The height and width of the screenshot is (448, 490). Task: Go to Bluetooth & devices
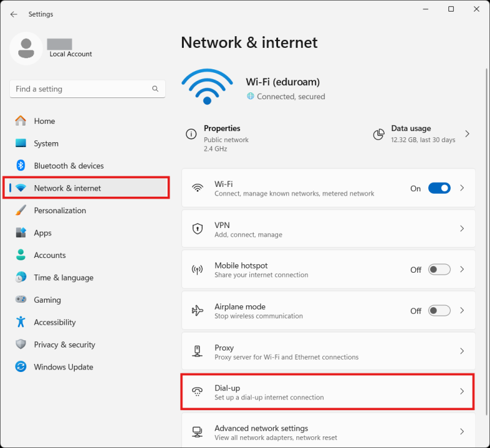(x=86, y=165)
